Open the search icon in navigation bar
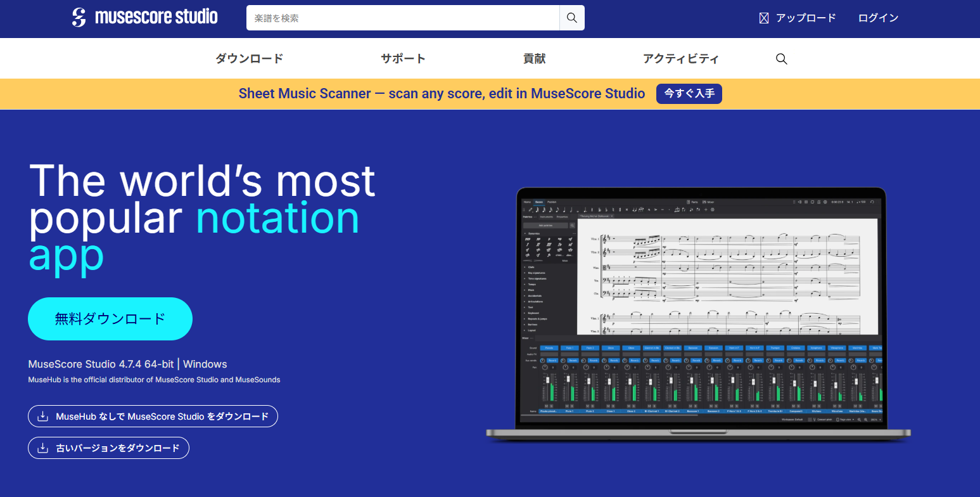Screen dimensions: 980x497 (x=782, y=59)
